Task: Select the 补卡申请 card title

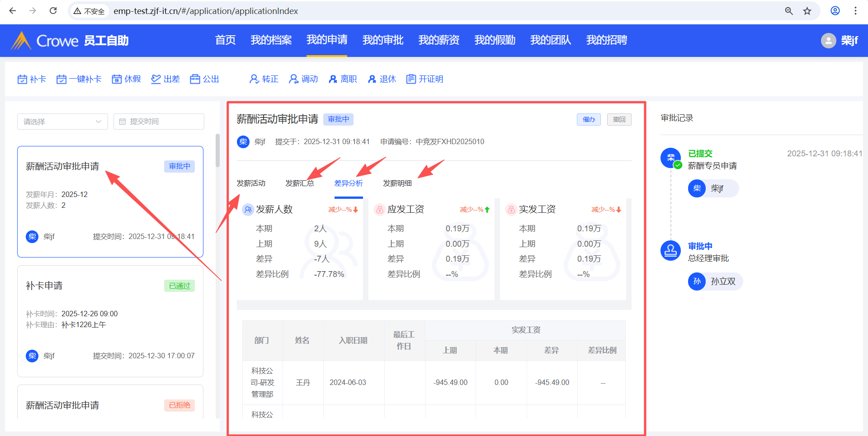Action: coord(44,286)
